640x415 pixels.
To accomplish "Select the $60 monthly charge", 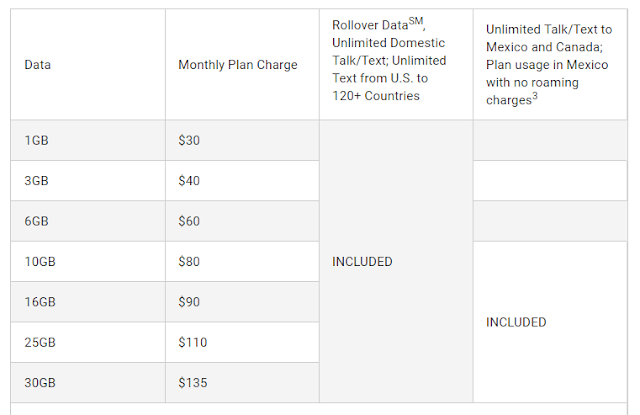I will click(x=189, y=221).
